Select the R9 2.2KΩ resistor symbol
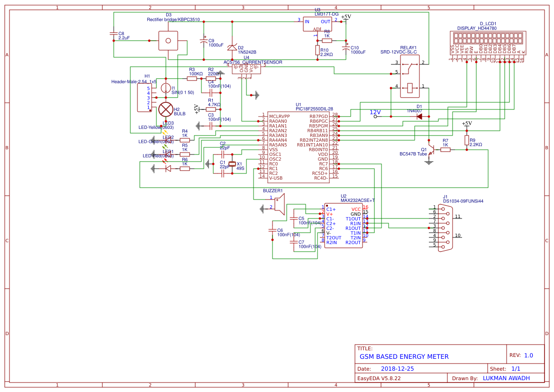554x392 pixels. [x=467, y=140]
